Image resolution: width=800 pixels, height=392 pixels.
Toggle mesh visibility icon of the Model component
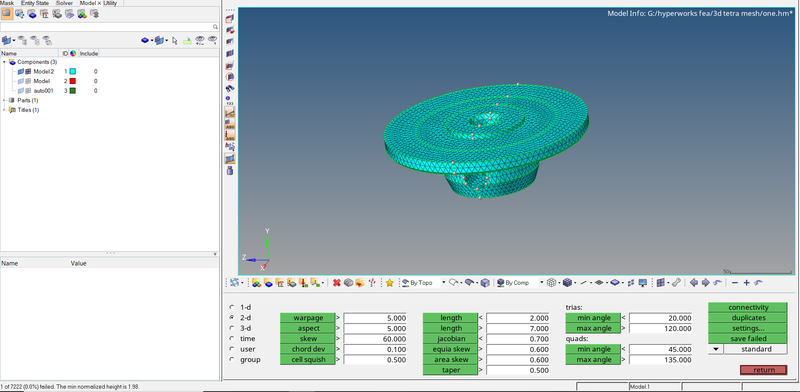pyautogui.click(x=28, y=81)
